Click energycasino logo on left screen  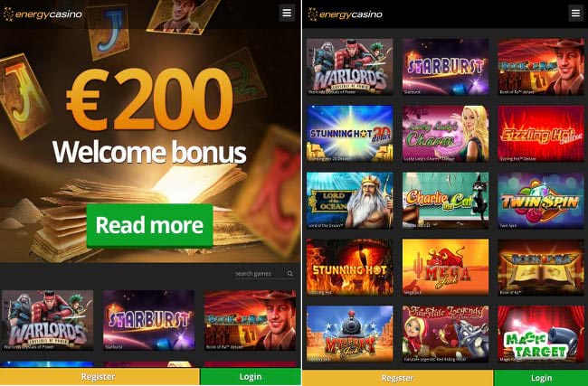pos(43,14)
